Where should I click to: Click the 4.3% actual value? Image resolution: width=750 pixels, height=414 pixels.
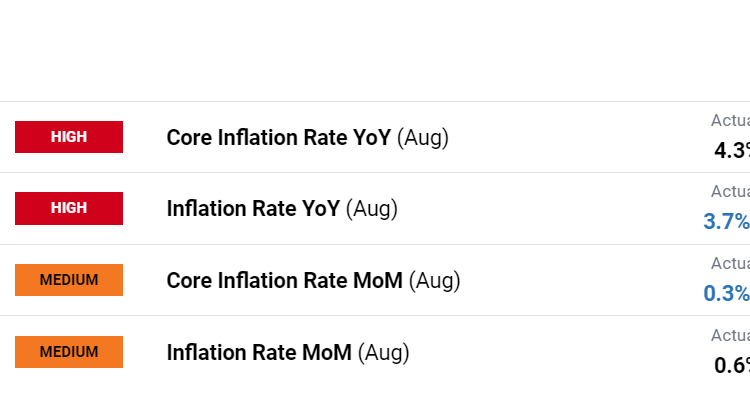[x=731, y=150]
